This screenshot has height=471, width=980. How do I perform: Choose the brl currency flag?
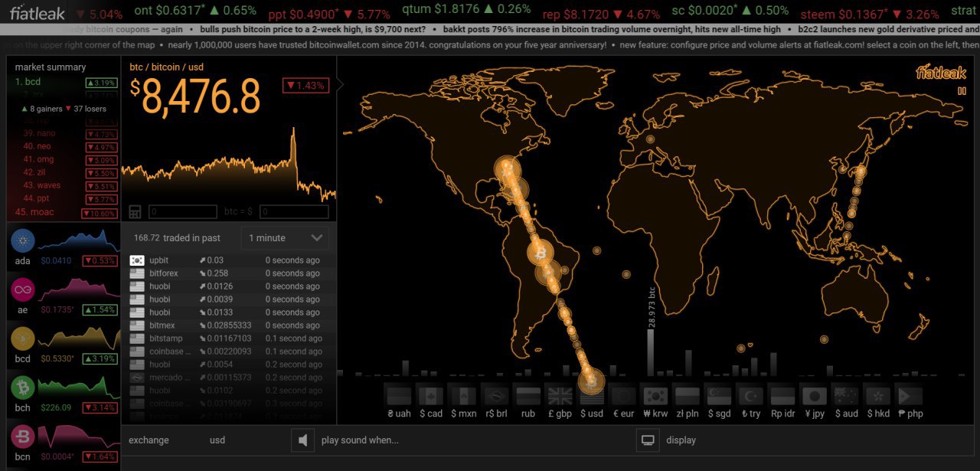tap(496, 396)
